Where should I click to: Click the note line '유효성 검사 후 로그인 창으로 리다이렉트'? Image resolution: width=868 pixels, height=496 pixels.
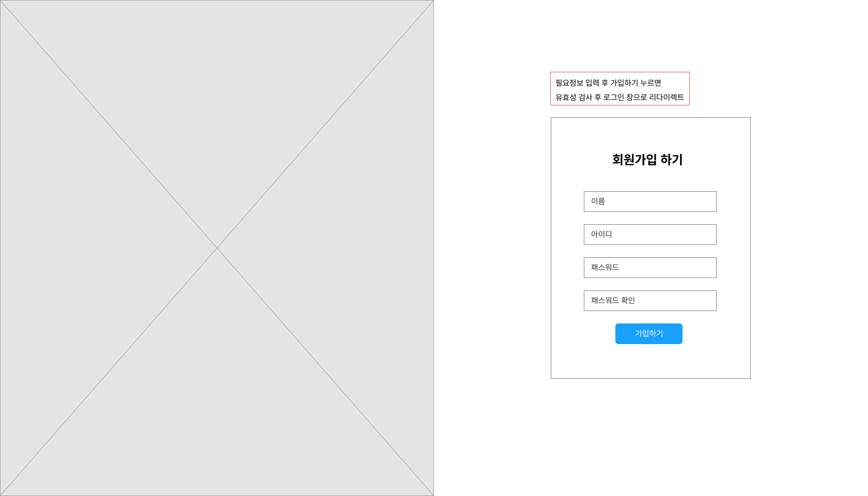tap(619, 97)
